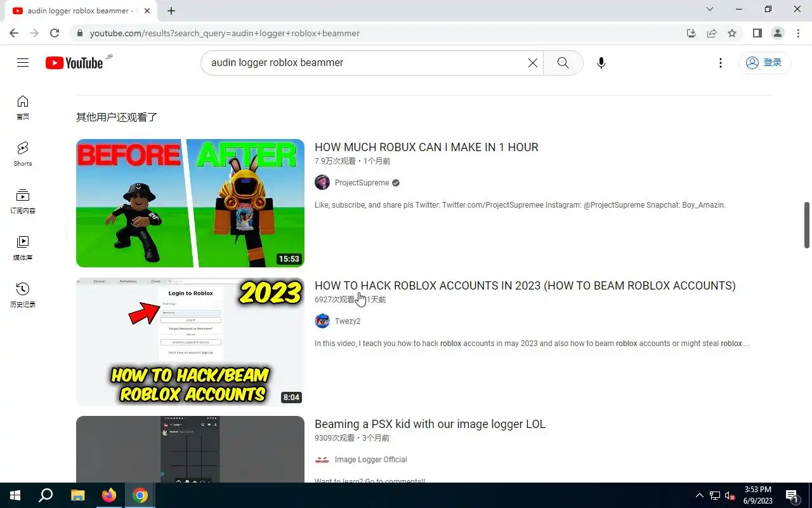Screen dimensions: 812x508
Task: Click '7.9万次观看' view count text
Action: pyautogui.click(x=335, y=161)
